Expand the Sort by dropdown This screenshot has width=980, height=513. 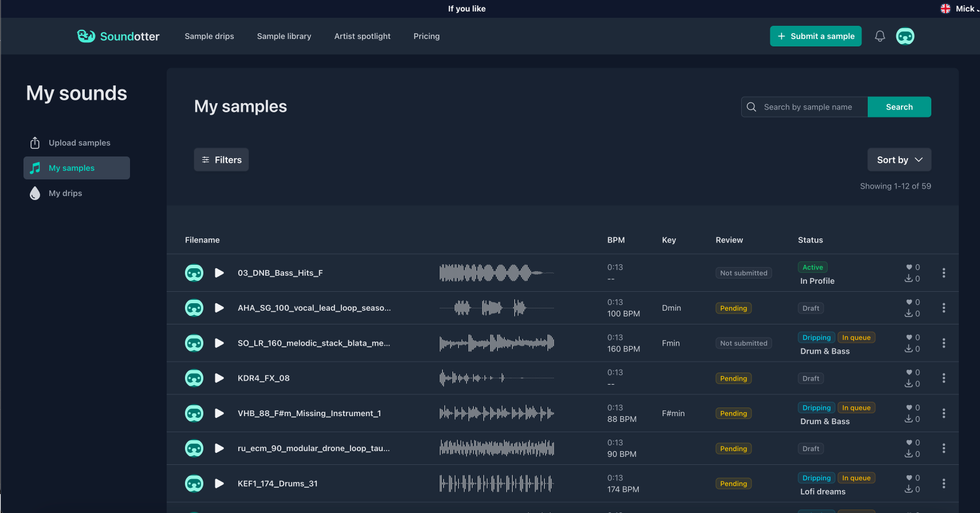[899, 160]
